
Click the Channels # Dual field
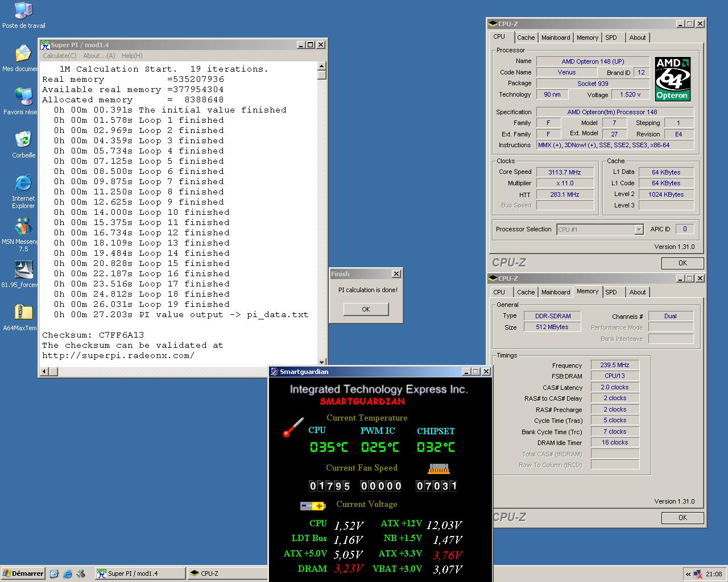pos(671,316)
